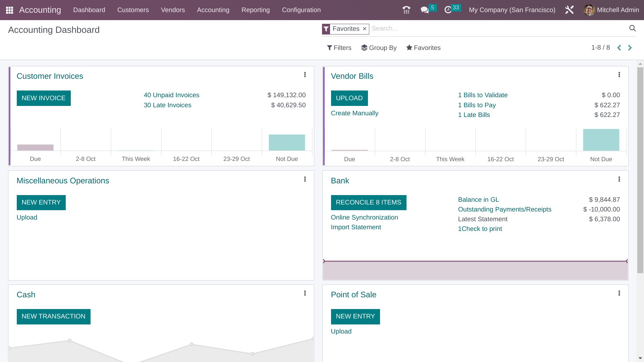Go to next page arrow

tap(630, 48)
